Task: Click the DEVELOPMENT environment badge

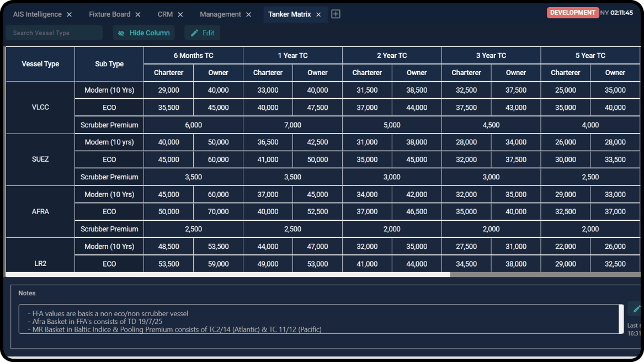Action: pos(572,13)
